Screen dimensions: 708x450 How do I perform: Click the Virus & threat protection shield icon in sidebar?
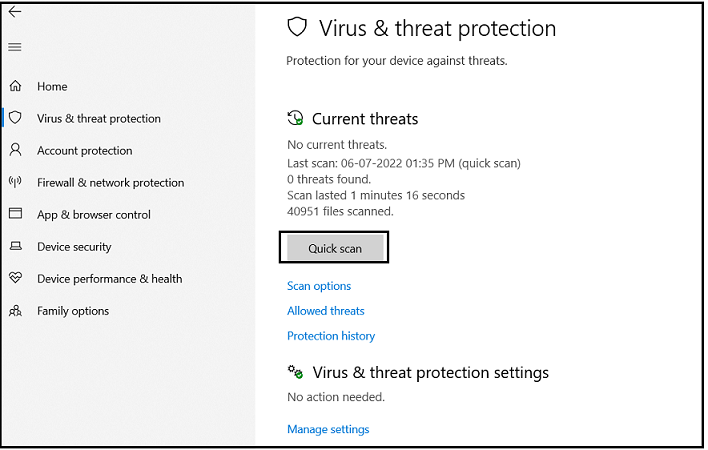point(15,118)
